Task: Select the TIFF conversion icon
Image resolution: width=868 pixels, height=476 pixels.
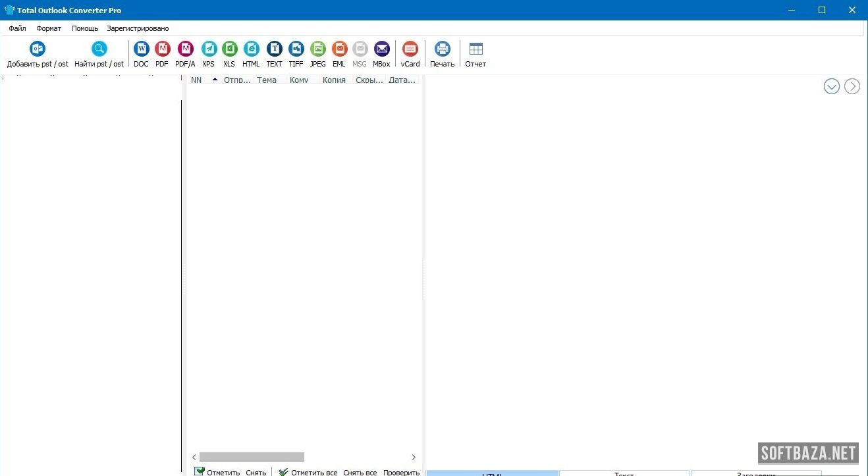Action: pyautogui.click(x=296, y=49)
